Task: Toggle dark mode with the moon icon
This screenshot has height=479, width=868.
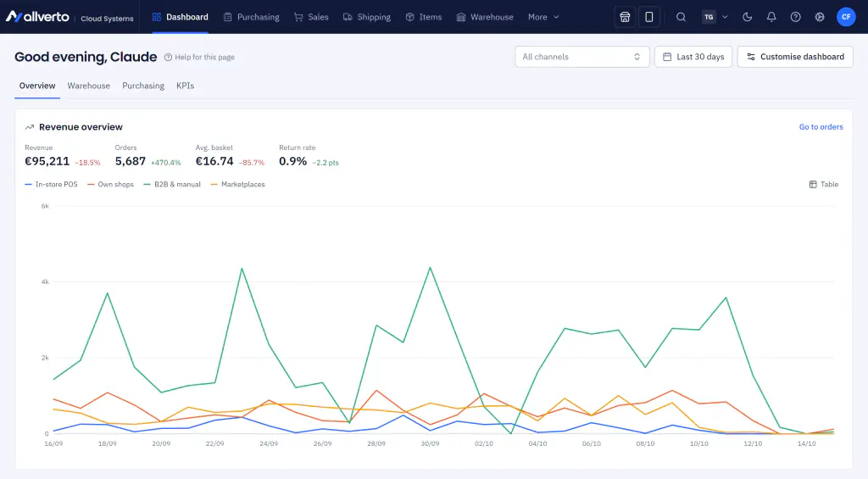Action: point(748,17)
